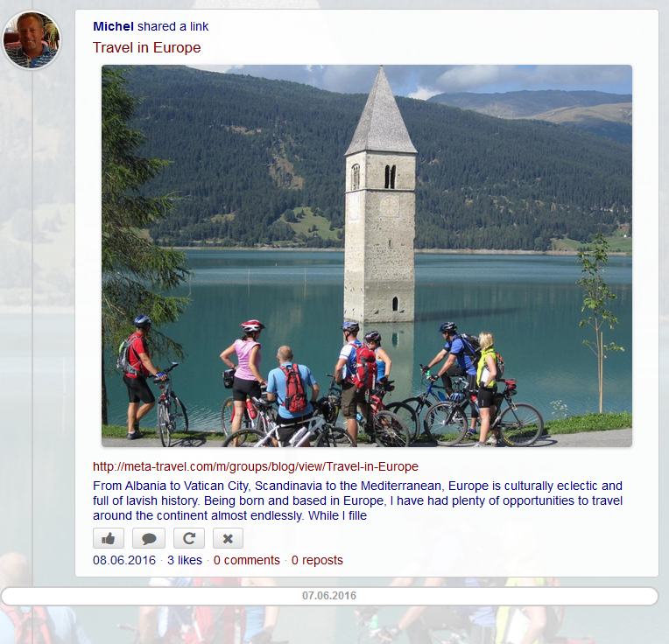Viewport: 669px width, 644px height.
Task: Click the 08.06.2016 post date
Action: [x=124, y=560]
